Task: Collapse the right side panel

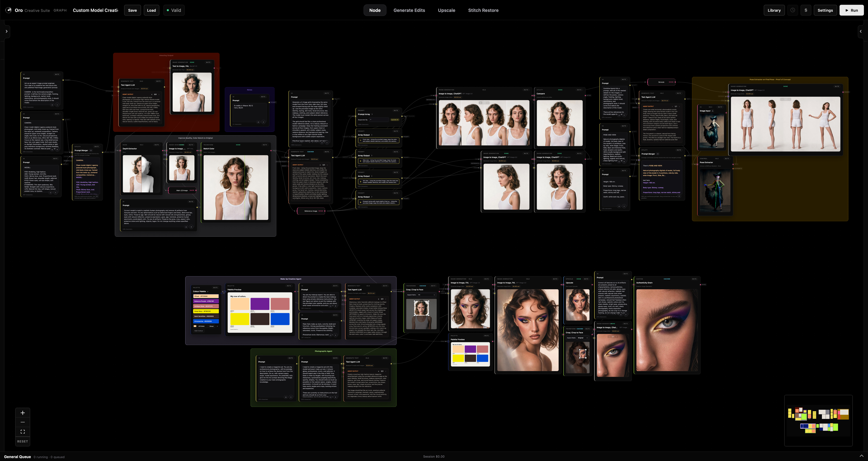Action: tap(861, 31)
